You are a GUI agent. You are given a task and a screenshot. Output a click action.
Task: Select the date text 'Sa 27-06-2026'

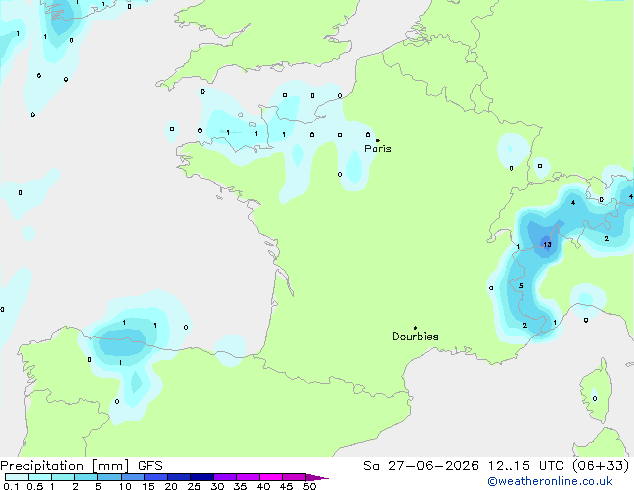point(421,466)
